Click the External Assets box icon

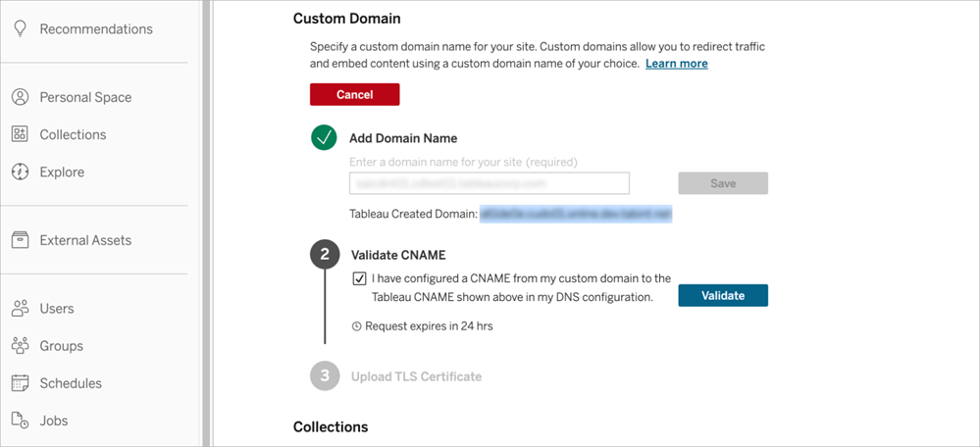click(20, 240)
